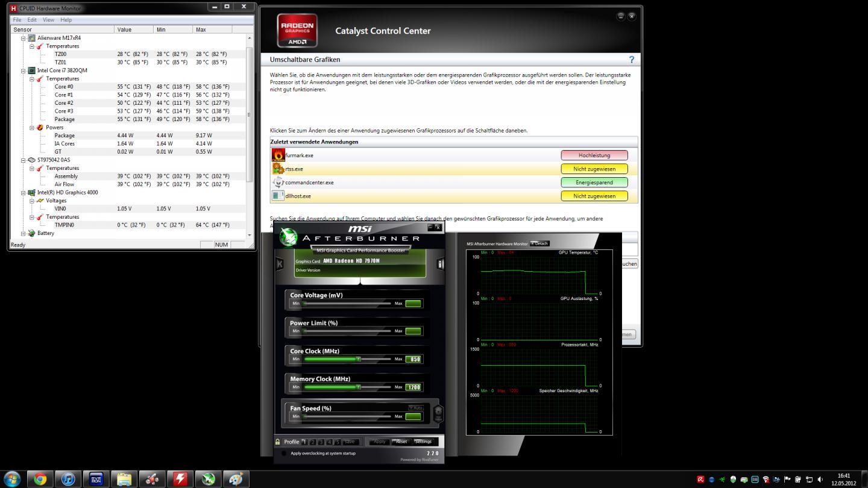The height and width of the screenshot is (488, 868).
Task: Collapse the Intel(R) HD Graphics 4000 node
Action: [x=24, y=192]
